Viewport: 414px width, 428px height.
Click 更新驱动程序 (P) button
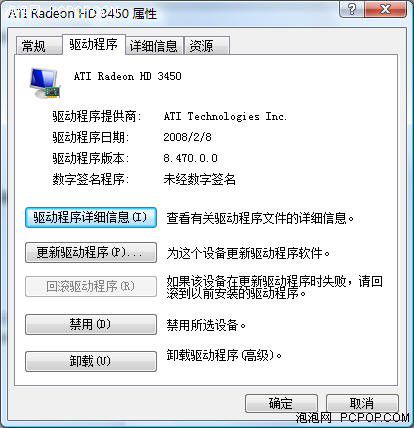point(91,253)
